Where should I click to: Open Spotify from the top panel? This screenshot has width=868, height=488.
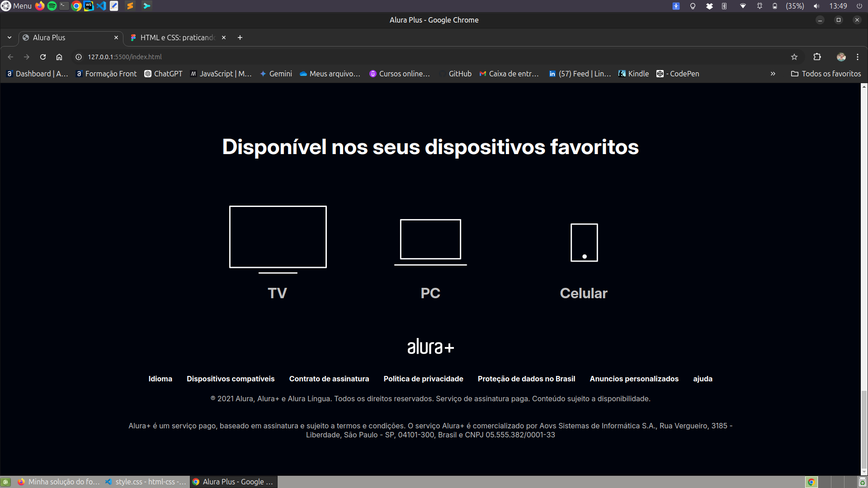pyautogui.click(x=52, y=6)
